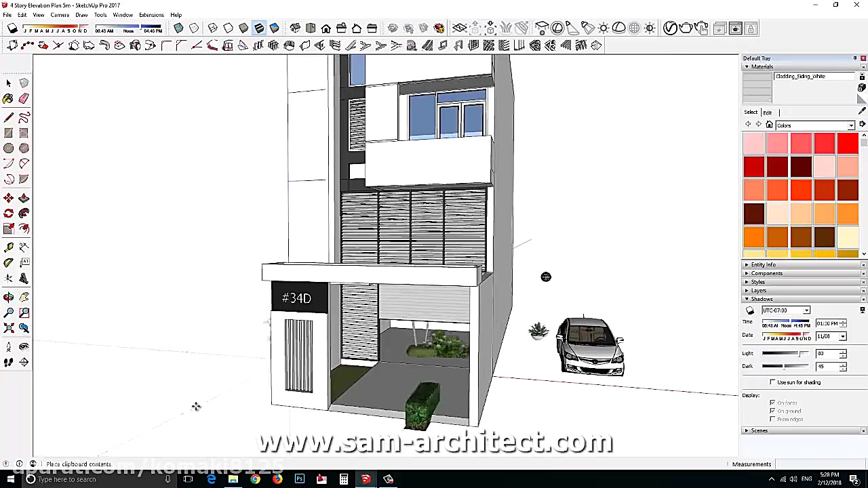Choose the Tape Measure tool
Viewport: 868px width, 488px height.
pyautogui.click(x=8, y=246)
